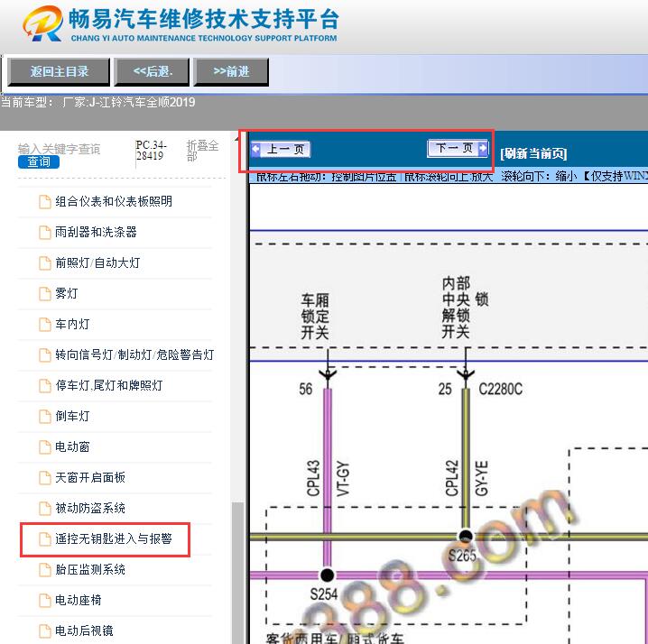
Task: Open 胎压监测系统 item
Action: (90, 570)
